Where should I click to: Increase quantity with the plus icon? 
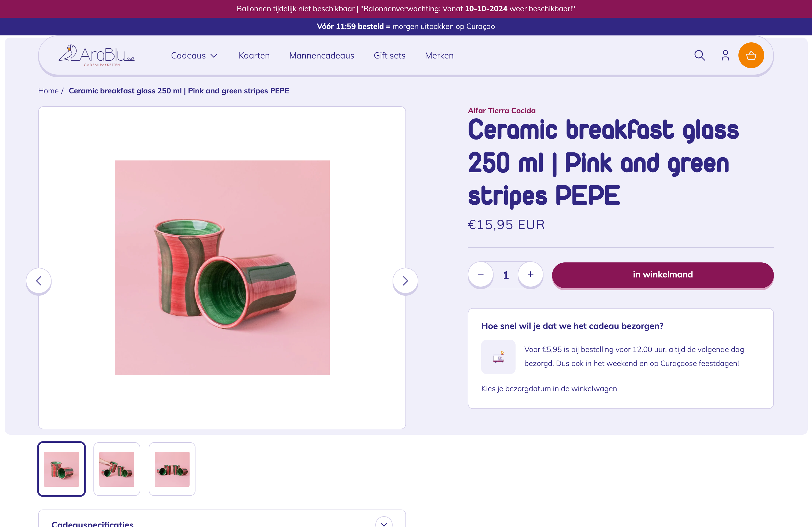pos(531,275)
